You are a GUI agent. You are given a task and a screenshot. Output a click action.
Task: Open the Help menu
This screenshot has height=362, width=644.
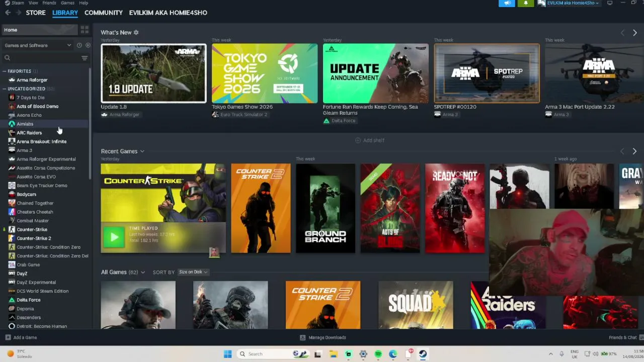[x=84, y=3]
